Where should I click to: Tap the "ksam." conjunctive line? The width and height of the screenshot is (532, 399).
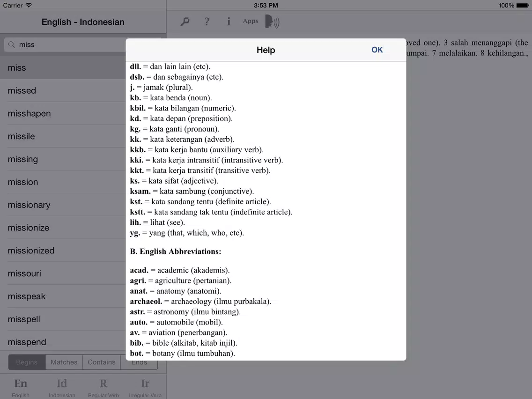(192, 192)
